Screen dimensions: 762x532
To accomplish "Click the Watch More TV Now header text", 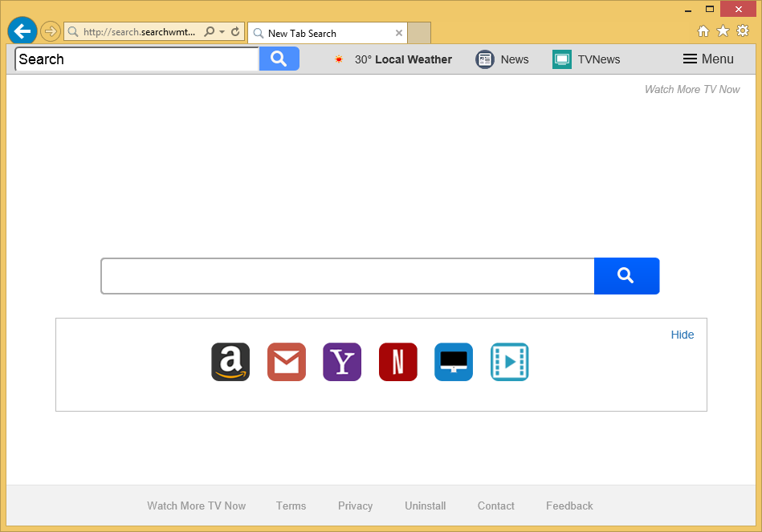I will pyautogui.click(x=692, y=89).
